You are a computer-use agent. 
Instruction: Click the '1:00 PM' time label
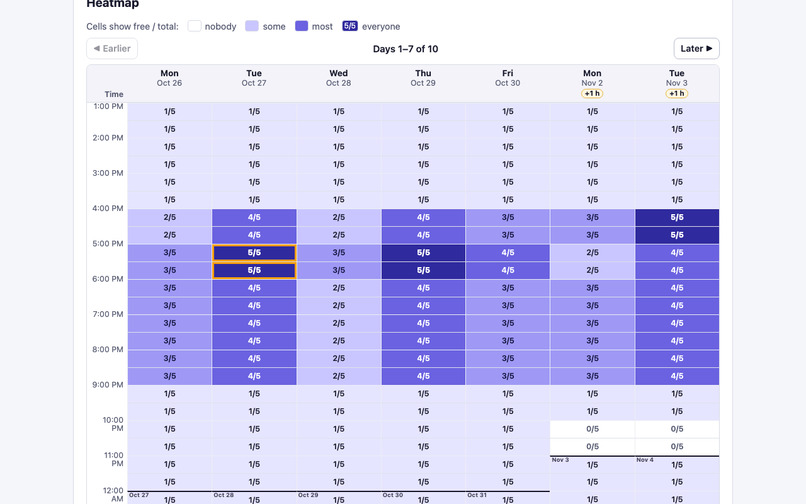[x=108, y=106]
